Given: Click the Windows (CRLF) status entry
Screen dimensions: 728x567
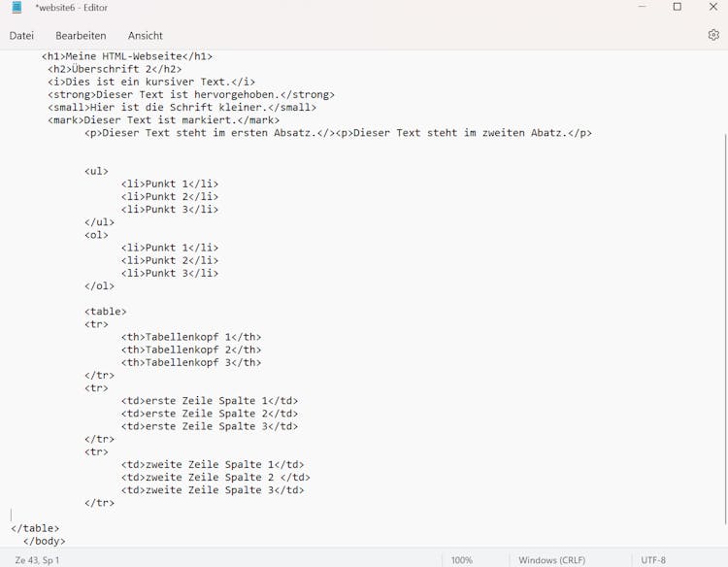Looking at the screenshot, I should pos(551,560).
